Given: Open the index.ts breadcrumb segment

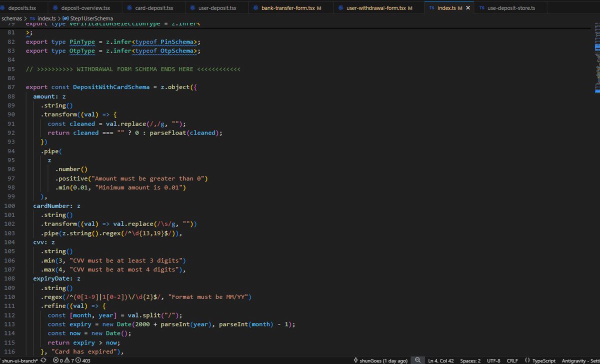Looking at the screenshot, I should [46, 18].
